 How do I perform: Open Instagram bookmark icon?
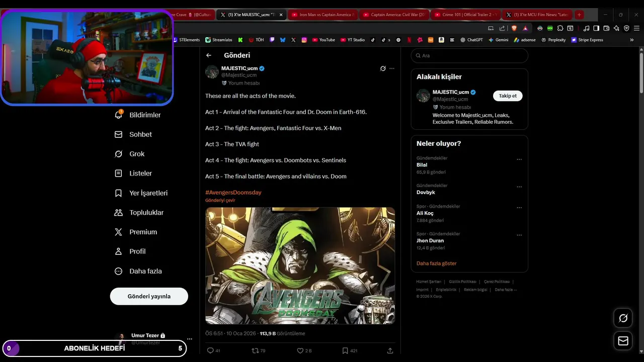(x=304, y=40)
